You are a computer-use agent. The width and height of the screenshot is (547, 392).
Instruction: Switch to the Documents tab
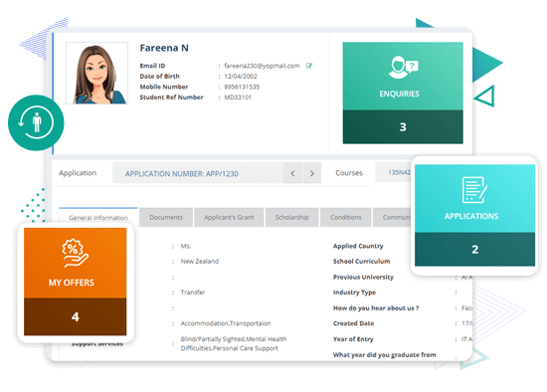point(166,217)
